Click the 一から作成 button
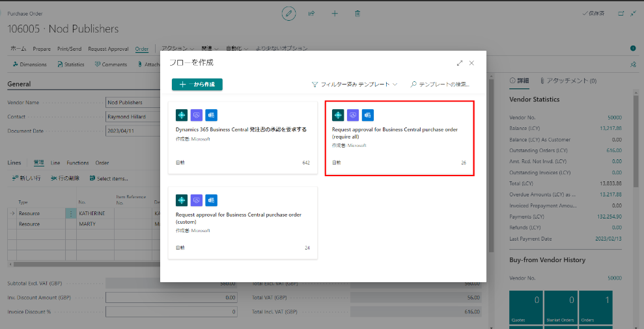 (197, 85)
